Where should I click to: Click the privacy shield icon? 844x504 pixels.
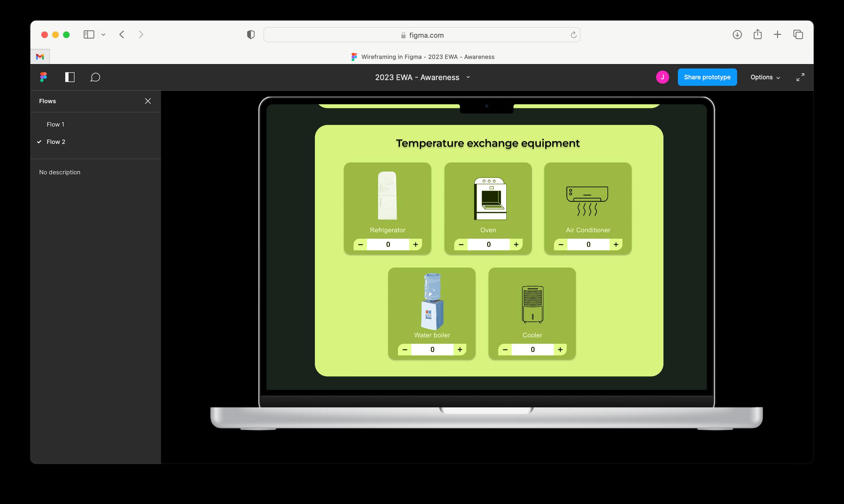tap(251, 35)
